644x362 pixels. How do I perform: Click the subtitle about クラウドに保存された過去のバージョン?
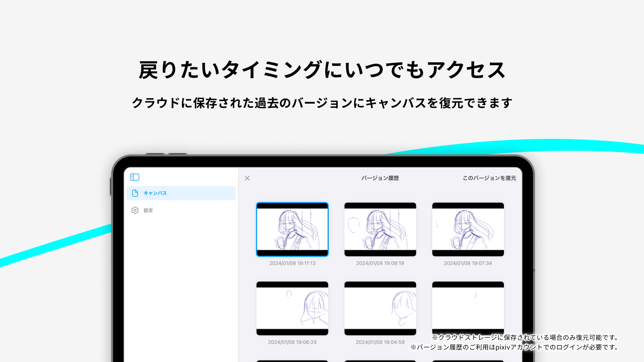click(x=322, y=103)
